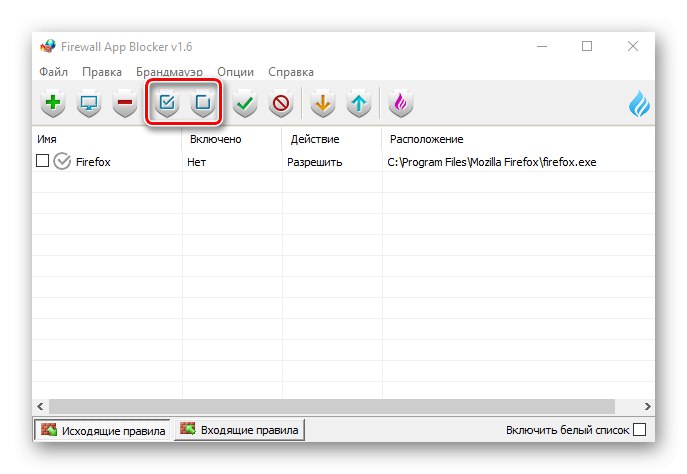Image resolution: width=687 pixels, height=474 pixels.
Task: Click the grey checkmark status icon beside Firefox
Action: [x=62, y=161]
